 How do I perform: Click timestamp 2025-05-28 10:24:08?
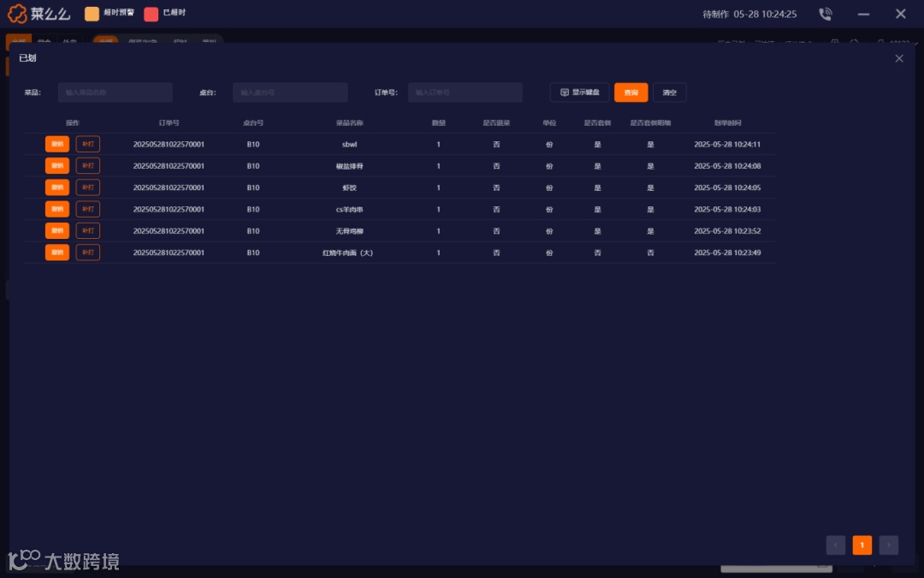[x=727, y=166]
